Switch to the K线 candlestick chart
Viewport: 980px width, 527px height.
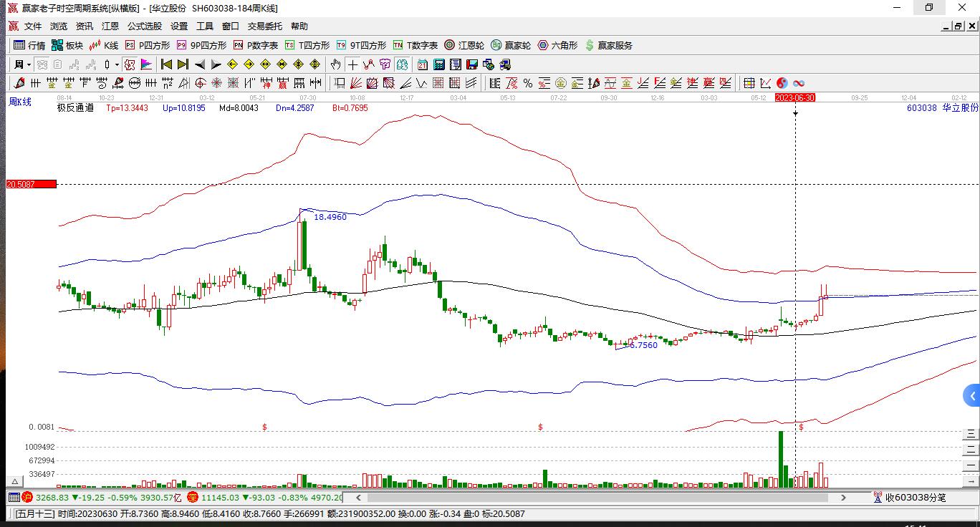point(104,45)
